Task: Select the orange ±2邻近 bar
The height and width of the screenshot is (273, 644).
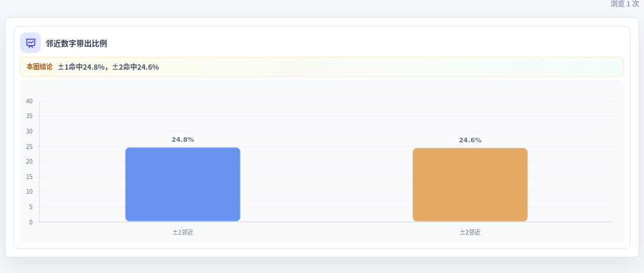Action: click(470, 185)
